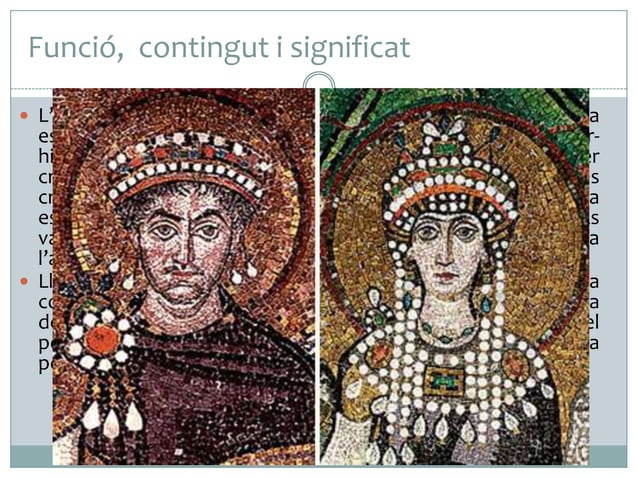This screenshot has height=478, width=638.
Task: Click the first orange bullet point marker
Action: click(x=24, y=116)
